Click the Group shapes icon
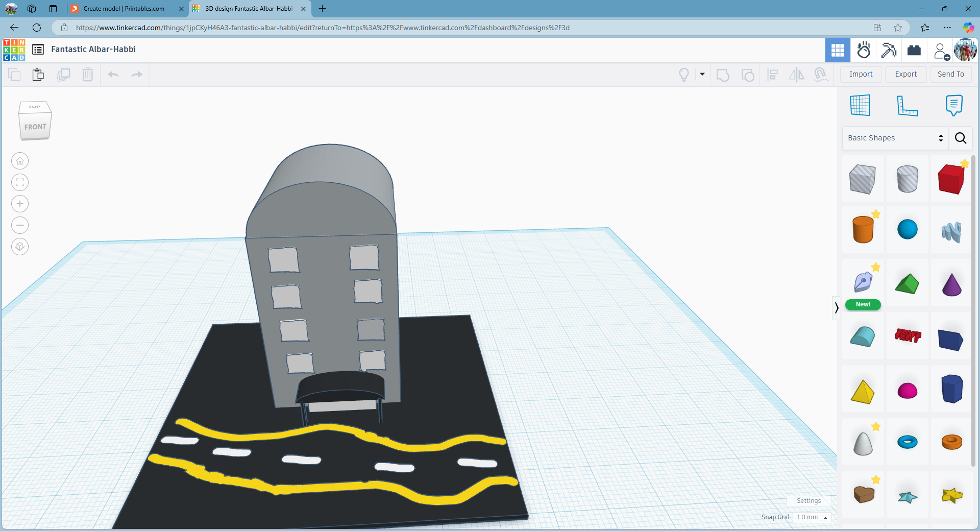This screenshot has height=531, width=980. click(723, 75)
